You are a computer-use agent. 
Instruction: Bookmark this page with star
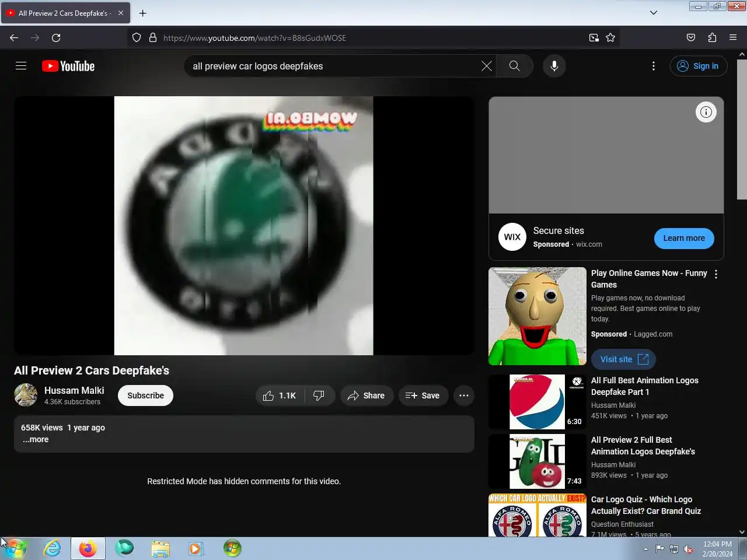click(x=610, y=38)
